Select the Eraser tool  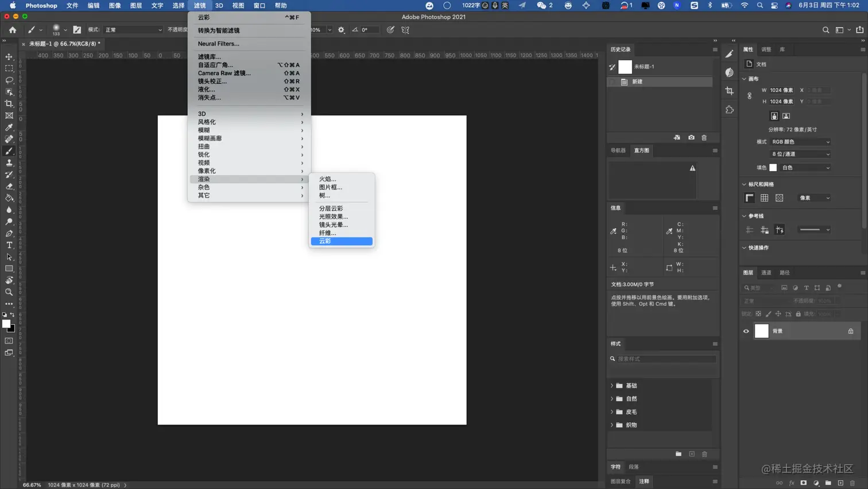tap(9, 186)
